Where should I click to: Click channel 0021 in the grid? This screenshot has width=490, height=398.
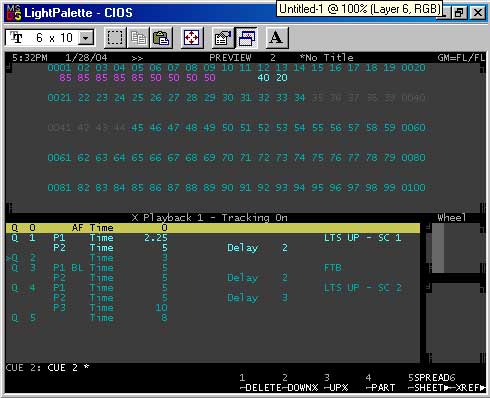[59, 98]
